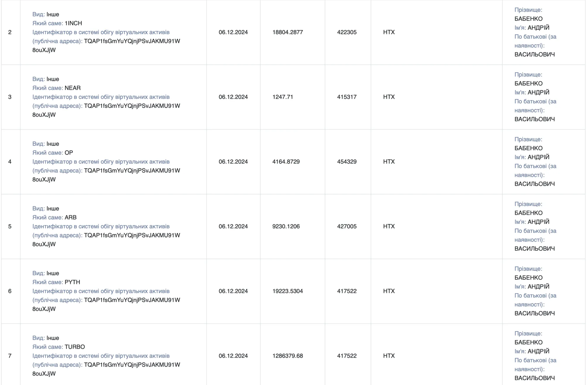Click row number 3 cell
The image size is (588, 385).
pos(10,97)
